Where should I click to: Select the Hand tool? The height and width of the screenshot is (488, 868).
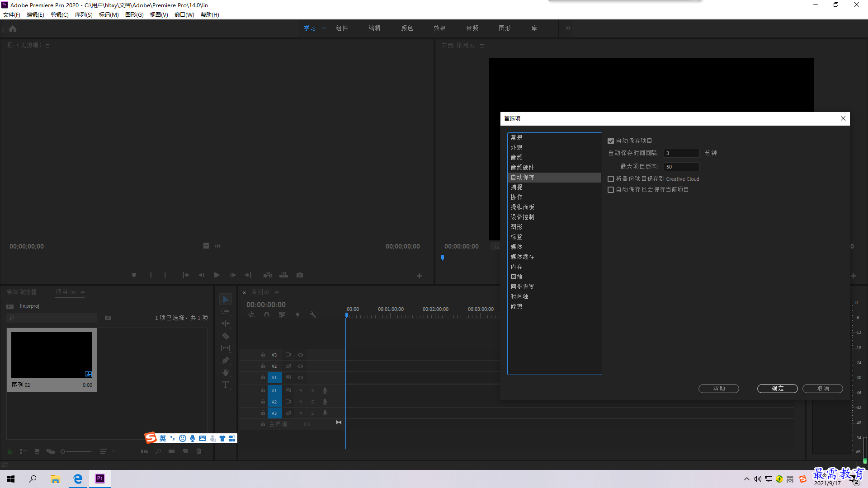click(x=226, y=372)
